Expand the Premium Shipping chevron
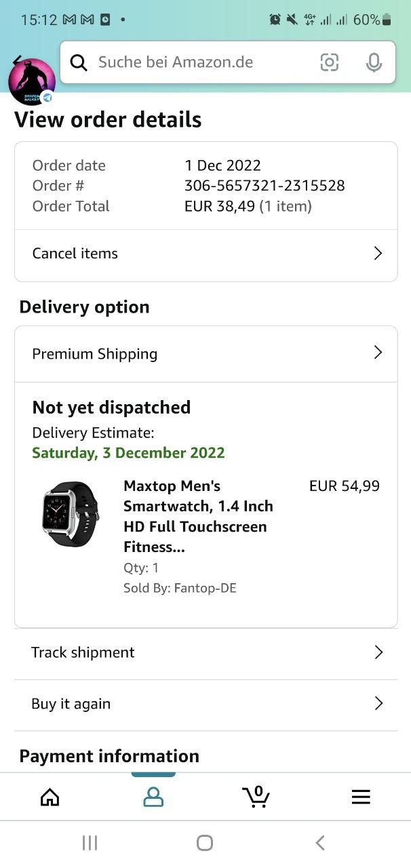 coord(378,353)
